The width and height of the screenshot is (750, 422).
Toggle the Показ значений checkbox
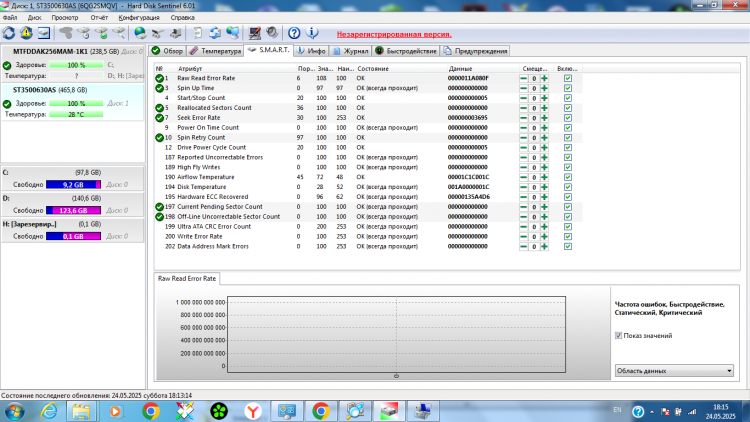(x=618, y=335)
